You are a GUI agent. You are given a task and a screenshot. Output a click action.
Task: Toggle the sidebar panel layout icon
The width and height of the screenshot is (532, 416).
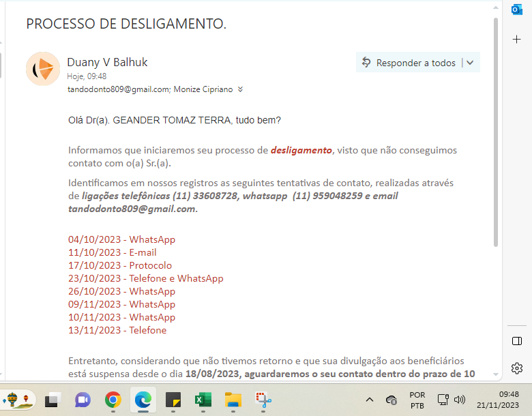coord(517,341)
